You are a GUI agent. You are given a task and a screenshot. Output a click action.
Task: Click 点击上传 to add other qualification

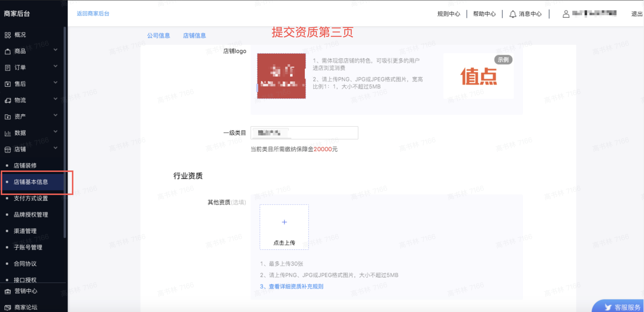284,227
